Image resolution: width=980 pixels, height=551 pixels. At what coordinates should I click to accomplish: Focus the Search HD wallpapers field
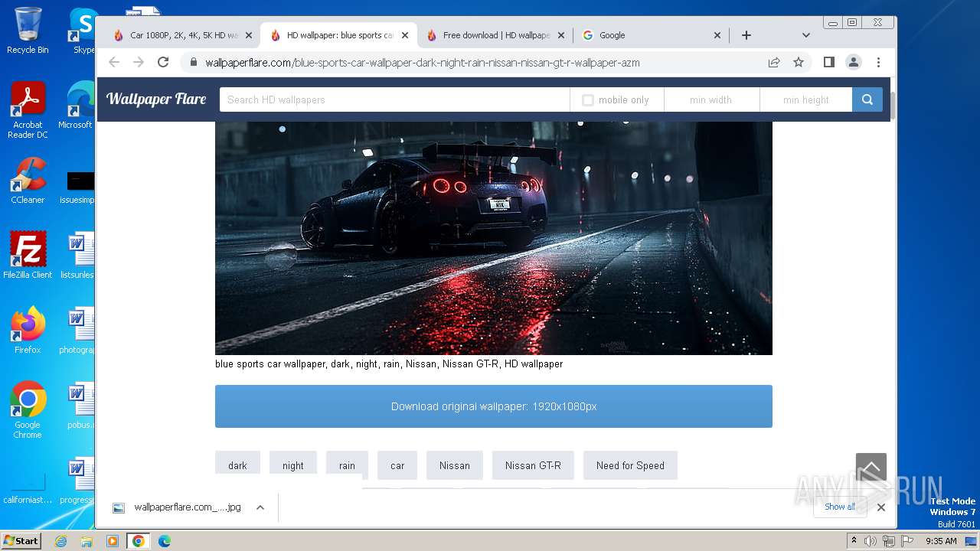(394, 99)
